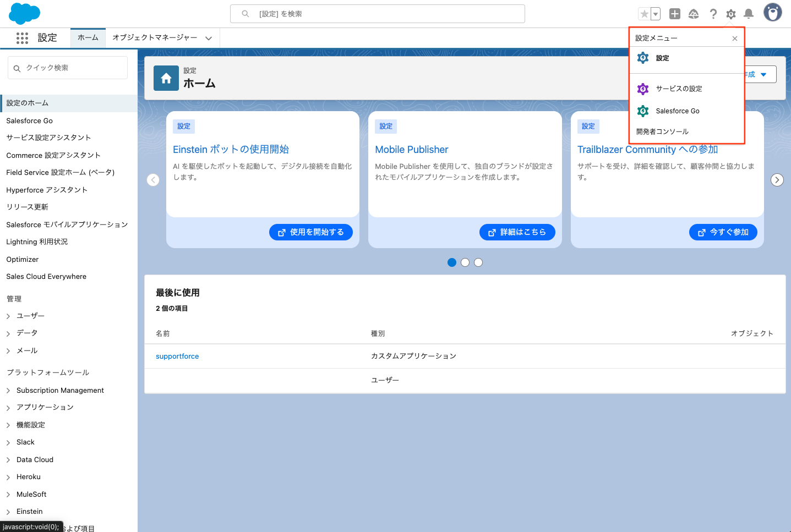Click the クイック検索 search field
The height and width of the screenshot is (532, 791).
pyautogui.click(x=67, y=67)
